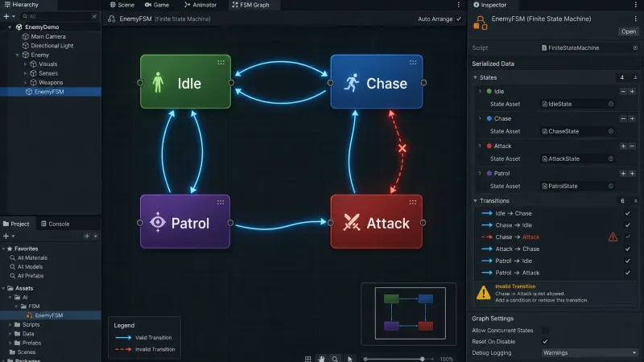The height and width of the screenshot is (362, 644).
Task: Click the running figure icon on Chase node
Action: (352, 83)
